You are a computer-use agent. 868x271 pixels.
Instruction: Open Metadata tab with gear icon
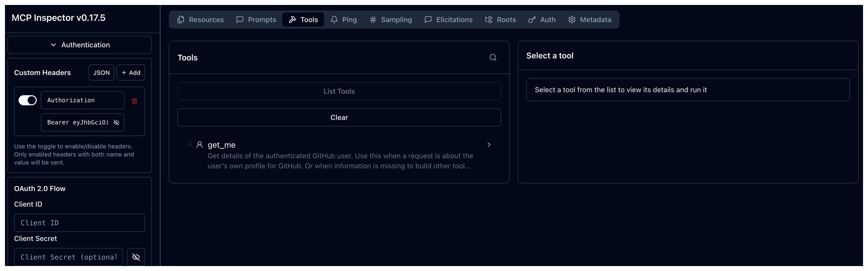click(x=590, y=20)
